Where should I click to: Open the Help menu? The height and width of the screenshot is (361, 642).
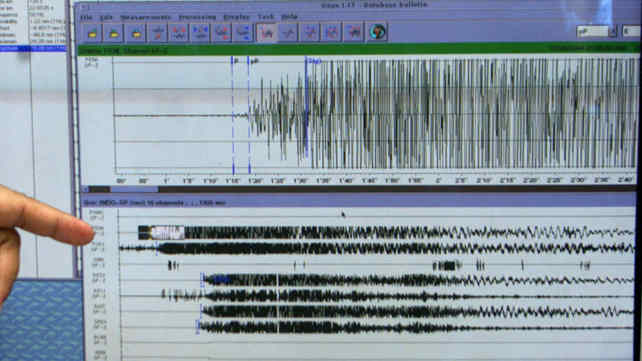pyautogui.click(x=289, y=17)
